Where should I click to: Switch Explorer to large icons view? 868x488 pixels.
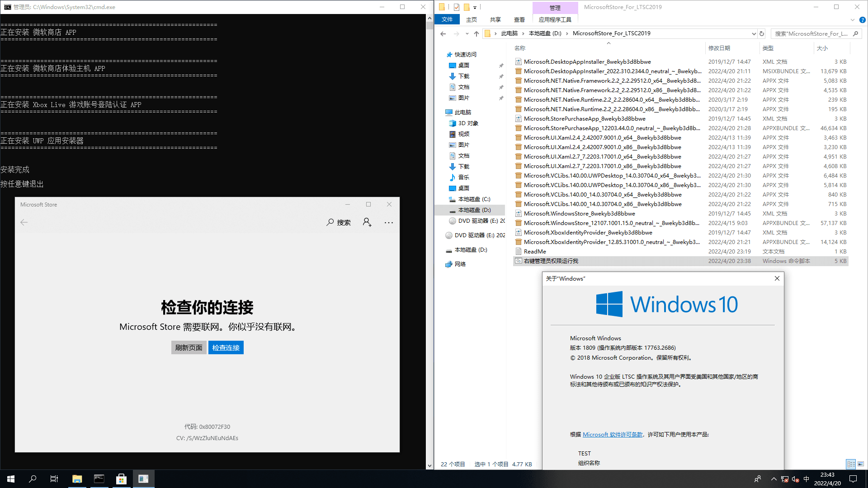coord(861,464)
